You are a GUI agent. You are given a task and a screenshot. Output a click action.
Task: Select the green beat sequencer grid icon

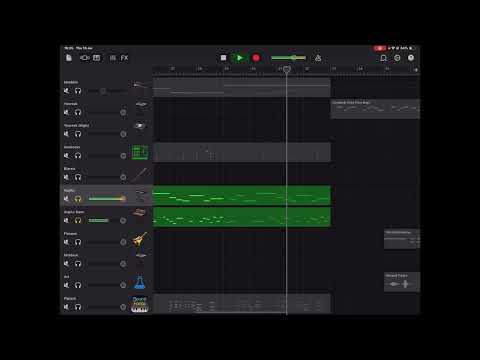[140, 152]
